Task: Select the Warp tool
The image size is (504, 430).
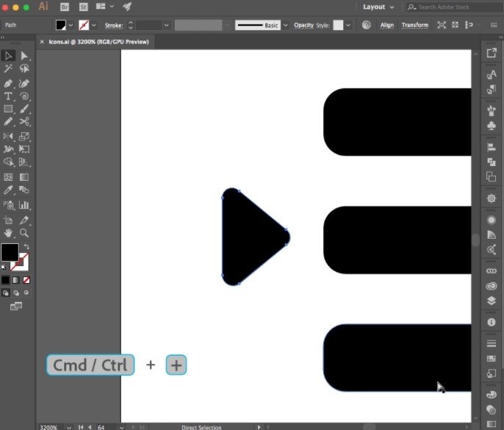Action: click(x=8, y=149)
